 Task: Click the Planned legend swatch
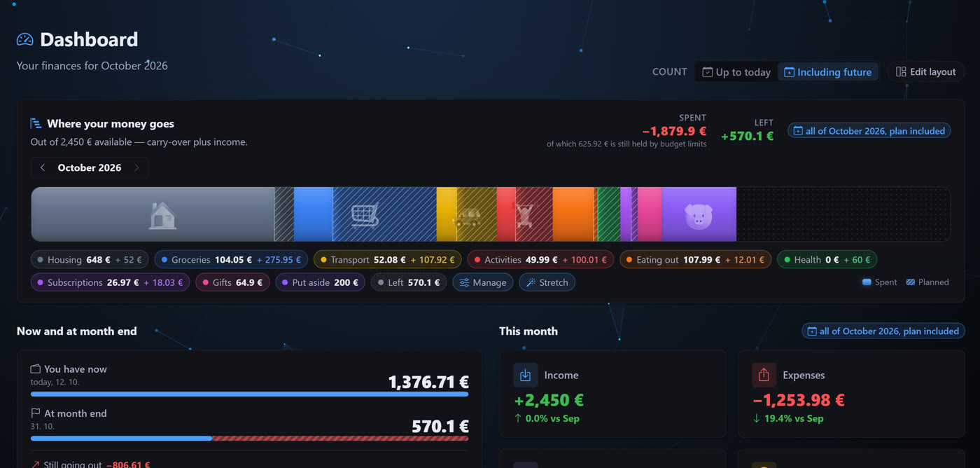[x=911, y=282]
